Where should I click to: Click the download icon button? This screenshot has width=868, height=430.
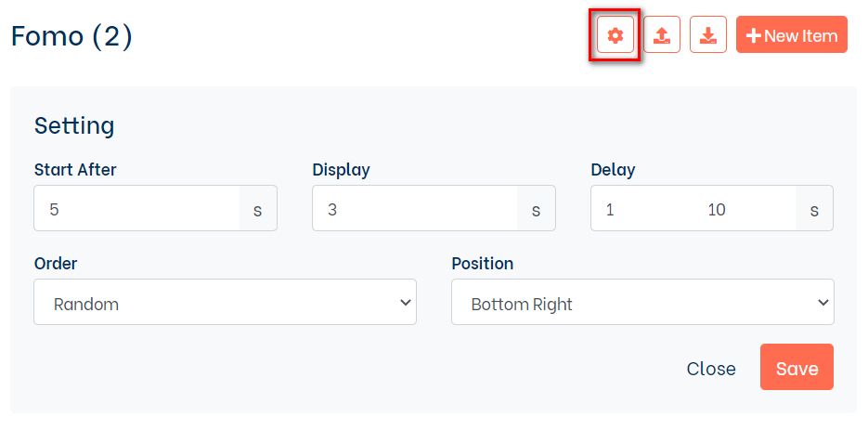[x=708, y=35]
